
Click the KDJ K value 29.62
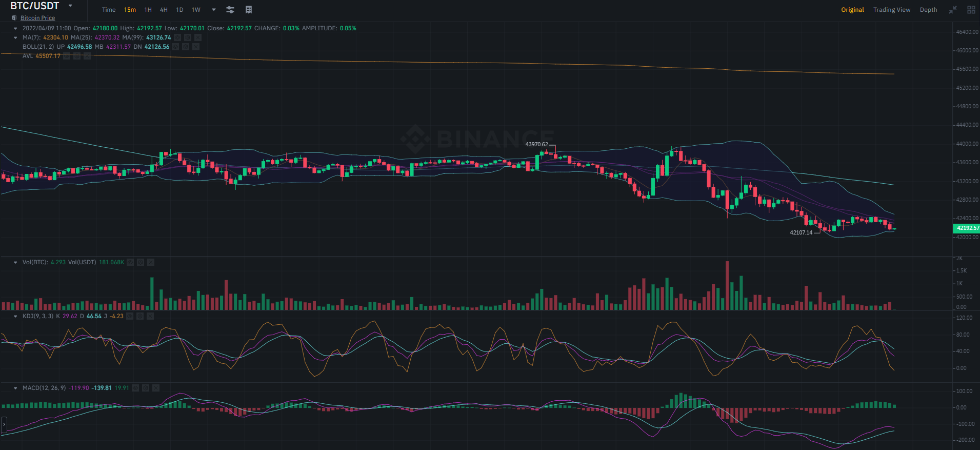tap(70, 316)
